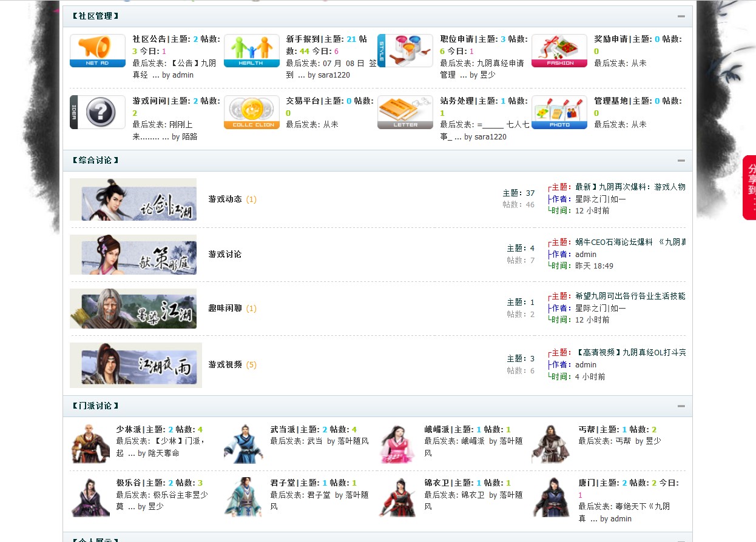Image resolution: width=756 pixels, height=542 pixels.
Task: Open author admin in 游戏讨论 row
Action: click(586, 254)
